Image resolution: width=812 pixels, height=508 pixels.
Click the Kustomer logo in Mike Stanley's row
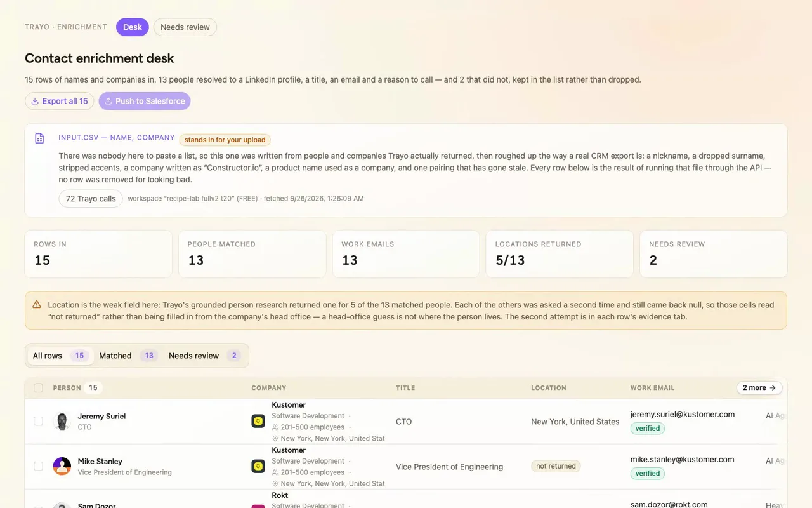(x=258, y=466)
